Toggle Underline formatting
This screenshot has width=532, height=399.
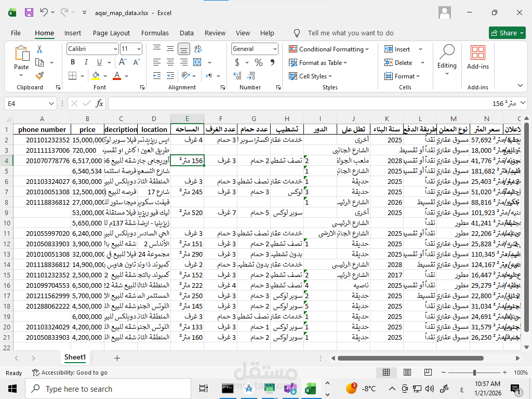coord(99,62)
